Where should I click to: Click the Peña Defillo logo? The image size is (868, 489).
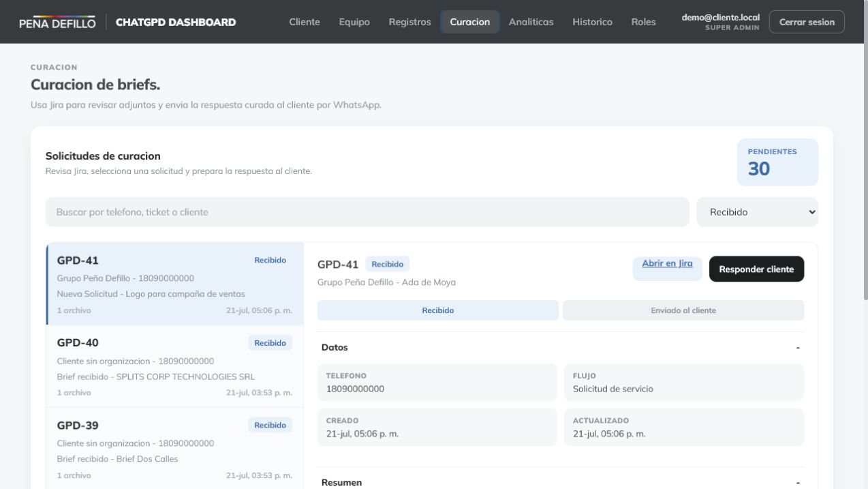57,22
